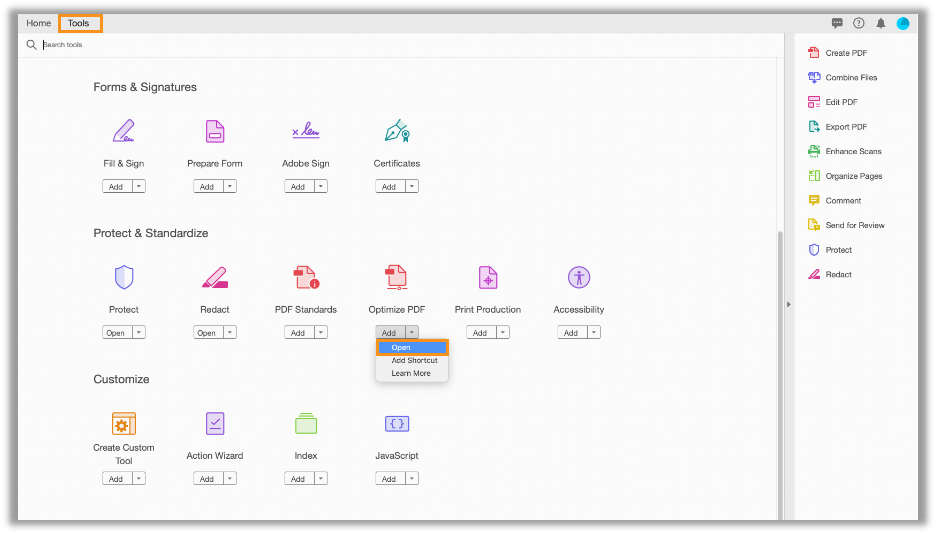
Task: Open the Adobe Sign dropdown arrow
Action: (x=321, y=186)
